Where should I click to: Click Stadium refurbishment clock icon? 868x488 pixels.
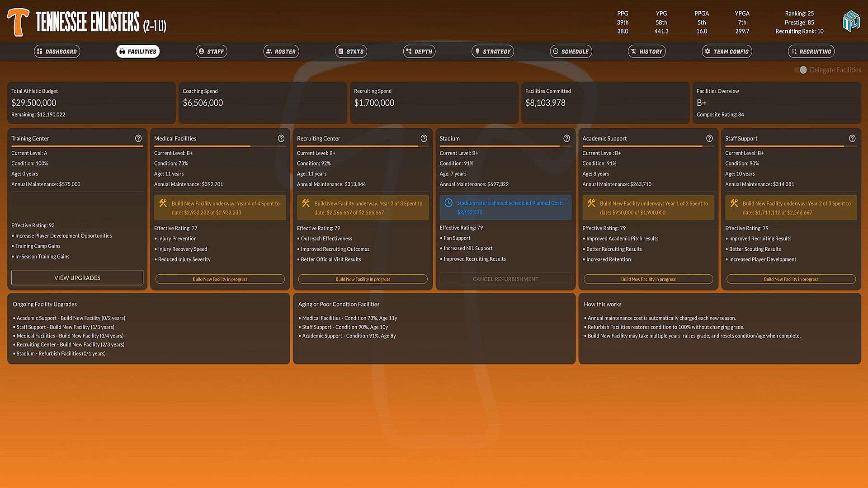448,203
